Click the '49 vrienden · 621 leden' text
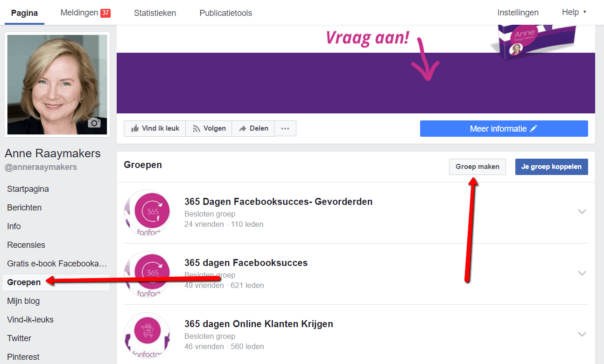This screenshot has width=604, height=364. (x=224, y=285)
